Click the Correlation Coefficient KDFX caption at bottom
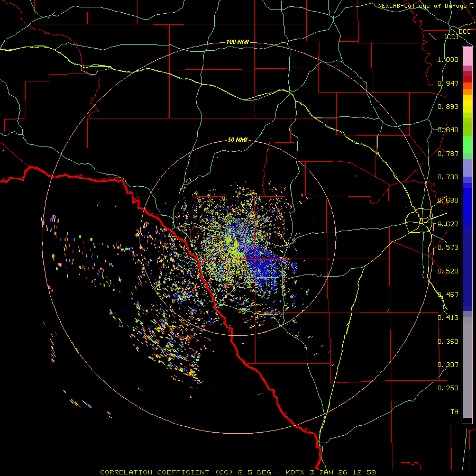Viewport: 476px width, 476px height. 238,472
